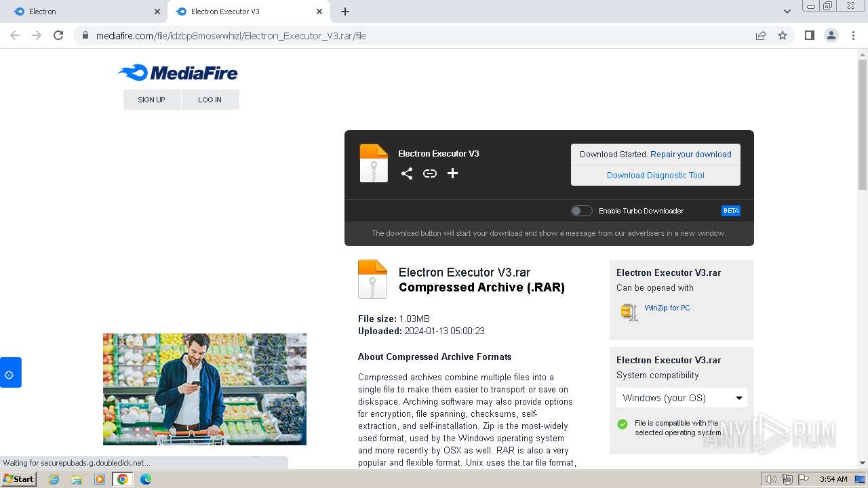Click the grocery shopper advertisement image
The height and width of the screenshot is (488, 868).
click(x=205, y=389)
